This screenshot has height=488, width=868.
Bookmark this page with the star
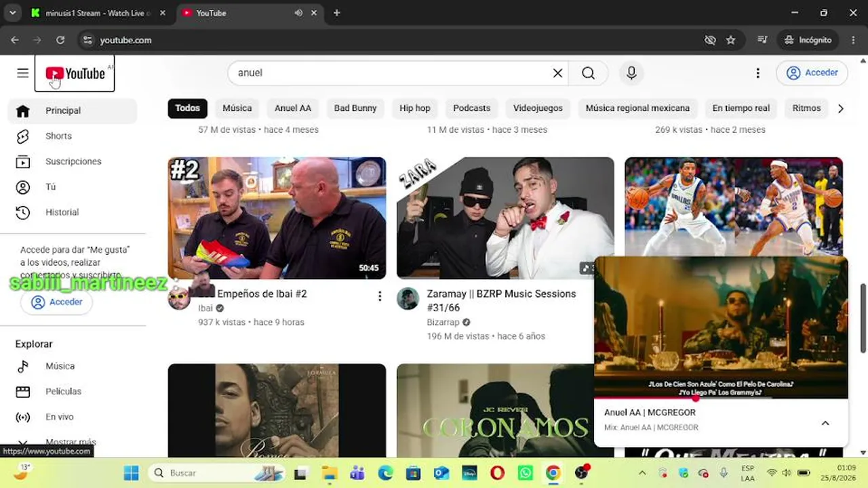pos(730,40)
